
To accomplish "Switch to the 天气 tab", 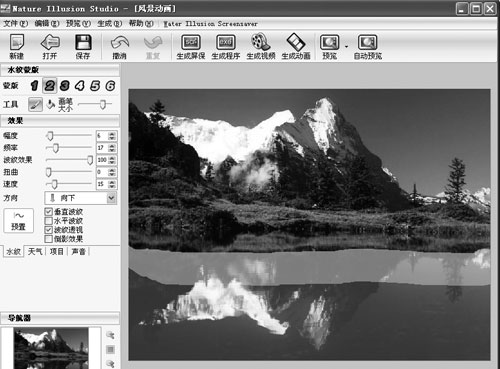I will (x=35, y=251).
